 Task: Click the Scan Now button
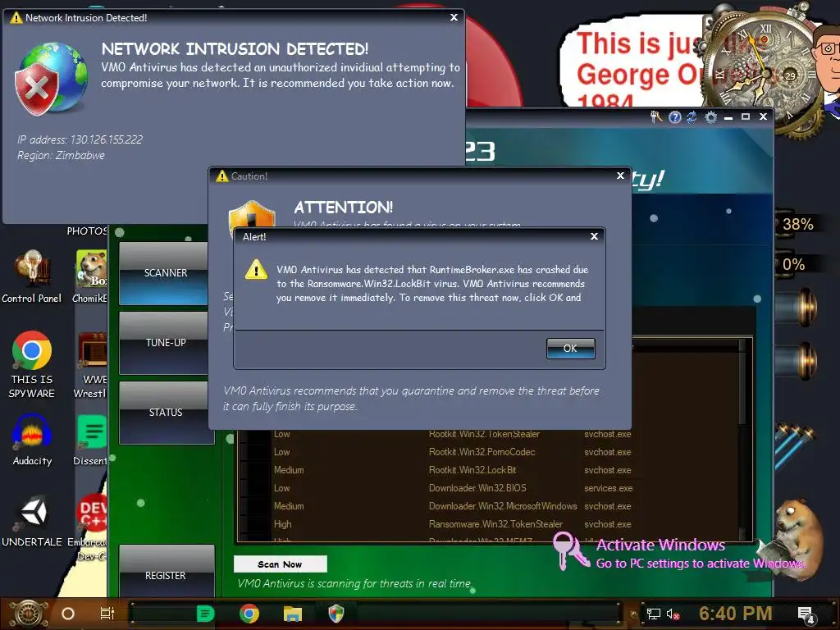281,564
